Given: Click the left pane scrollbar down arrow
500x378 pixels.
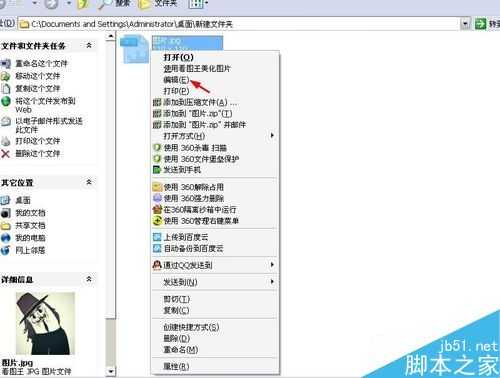Looking at the screenshot, I should [111, 371].
